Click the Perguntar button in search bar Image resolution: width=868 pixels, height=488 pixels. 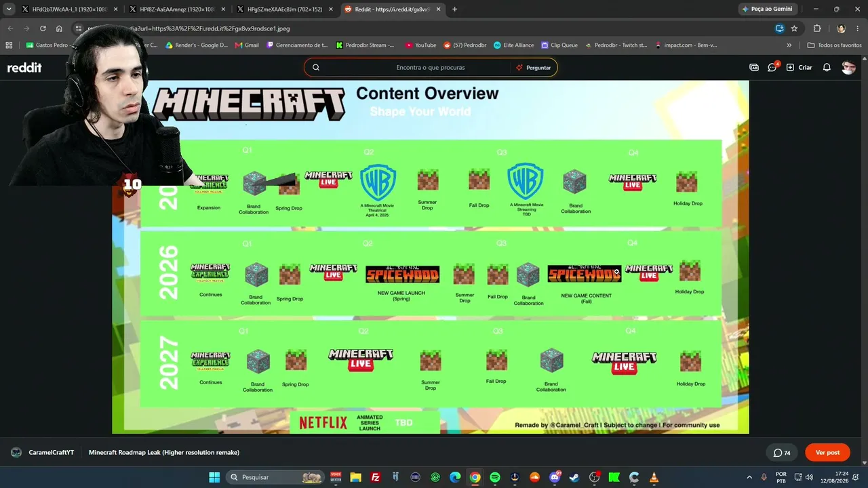pos(534,68)
